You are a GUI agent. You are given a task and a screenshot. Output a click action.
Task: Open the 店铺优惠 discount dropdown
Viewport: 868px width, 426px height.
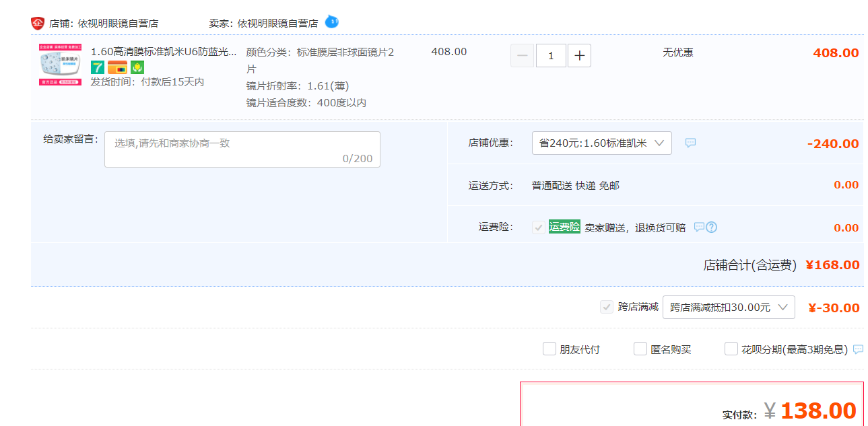coord(602,143)
